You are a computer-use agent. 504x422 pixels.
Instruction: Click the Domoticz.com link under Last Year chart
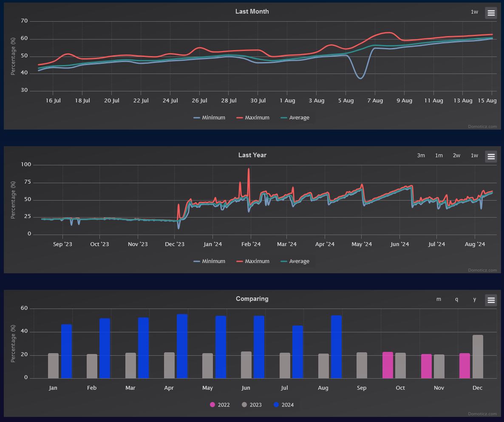(482, 270)
